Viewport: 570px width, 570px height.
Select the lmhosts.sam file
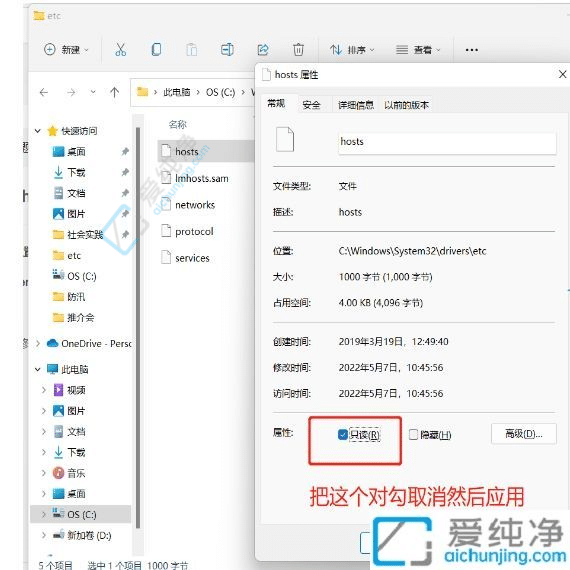point(195,178)
